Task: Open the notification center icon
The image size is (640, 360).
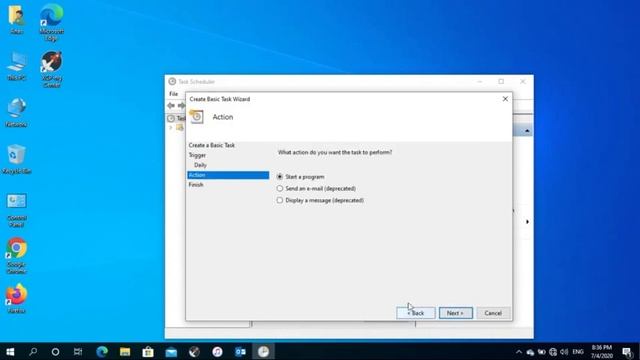Action: point(627,352)
